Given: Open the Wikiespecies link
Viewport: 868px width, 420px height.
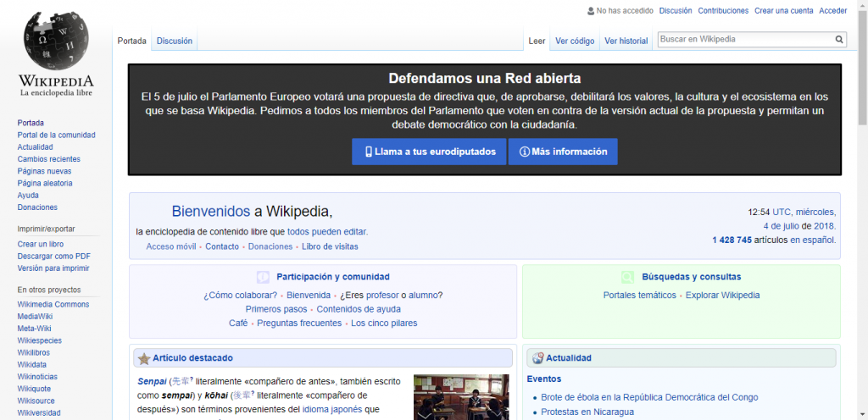Looking at the screenshot, I should pos(39,341).
